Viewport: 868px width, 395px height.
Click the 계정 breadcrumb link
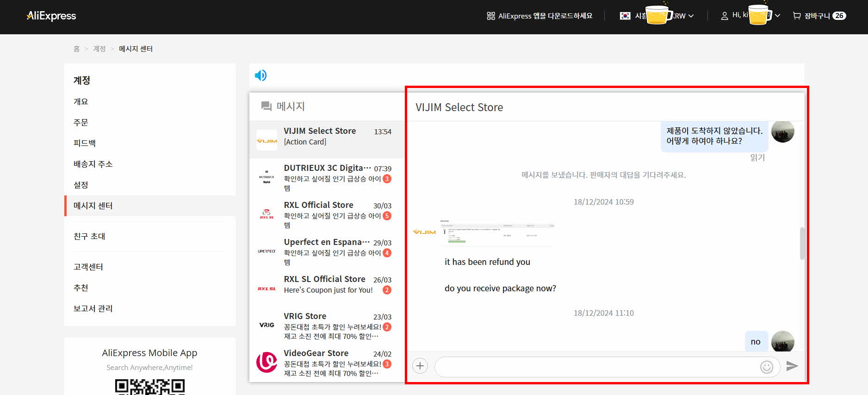click(x=99, y=49)
